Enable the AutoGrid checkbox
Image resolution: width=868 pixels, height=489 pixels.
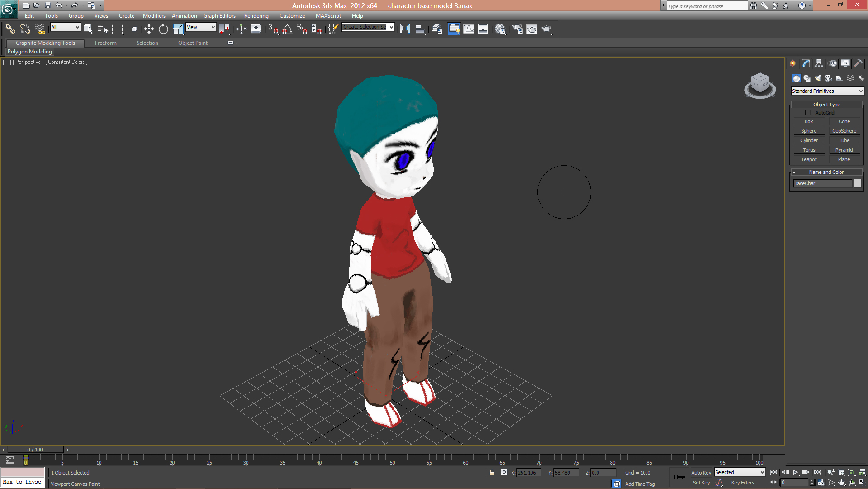(x=808, y=113)
